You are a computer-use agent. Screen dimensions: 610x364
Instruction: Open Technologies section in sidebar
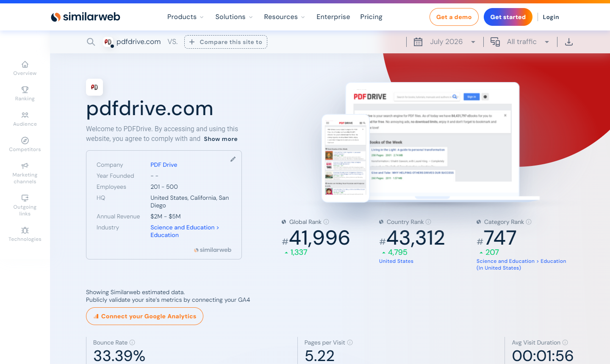pos(25,234)
